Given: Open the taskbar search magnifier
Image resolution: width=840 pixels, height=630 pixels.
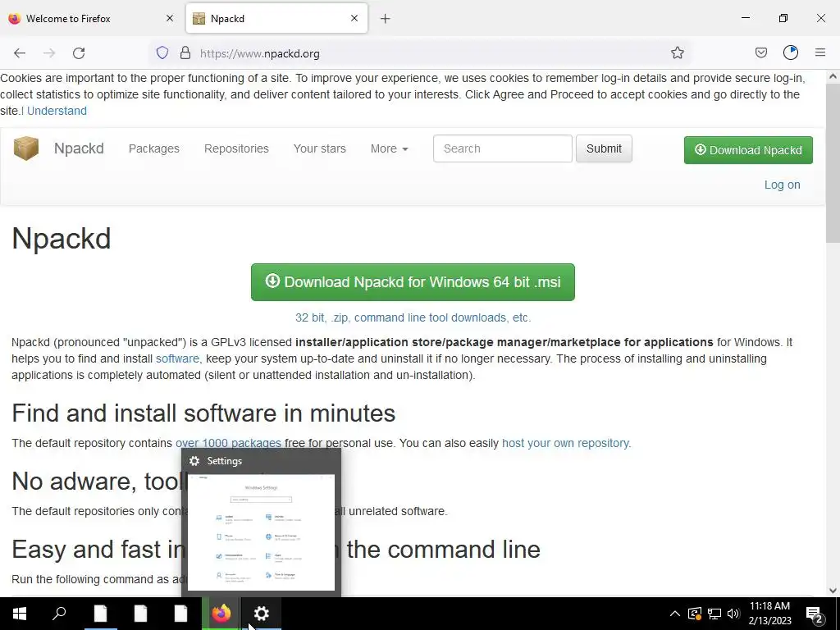Looking at the screenshot, I should point(59,614).
